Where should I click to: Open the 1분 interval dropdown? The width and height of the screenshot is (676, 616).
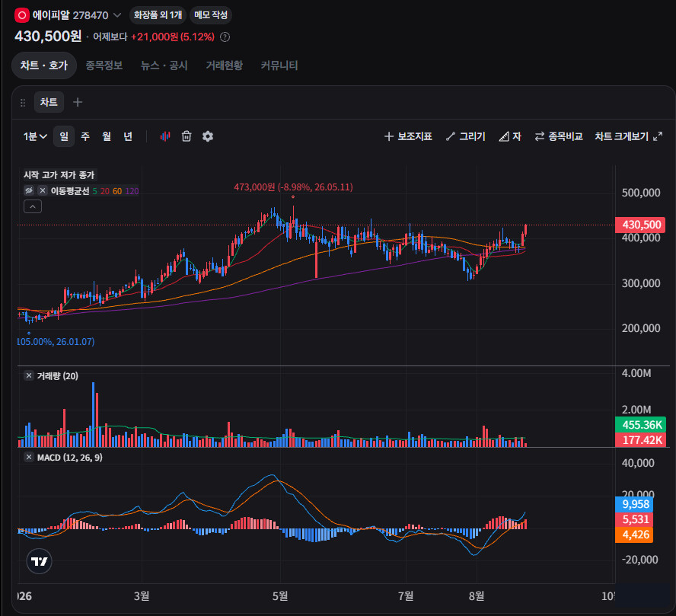[x=35, y=136]
